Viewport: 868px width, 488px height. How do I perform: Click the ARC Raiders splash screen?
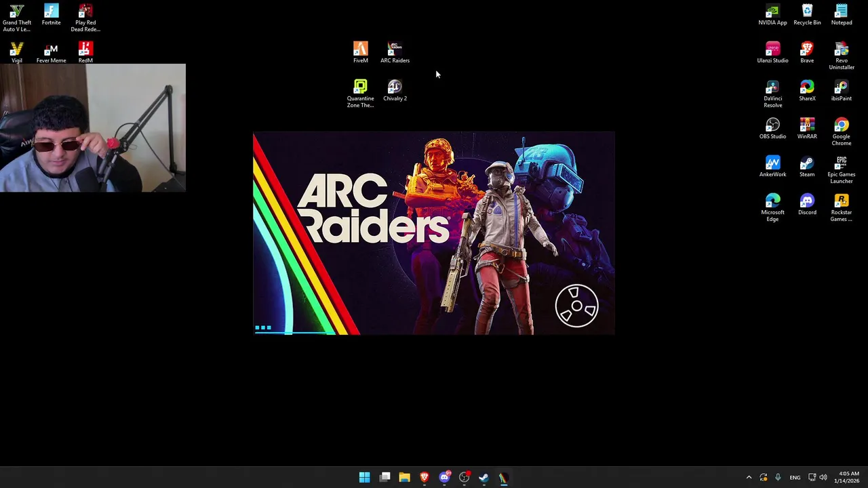click(x=434, y=234)
